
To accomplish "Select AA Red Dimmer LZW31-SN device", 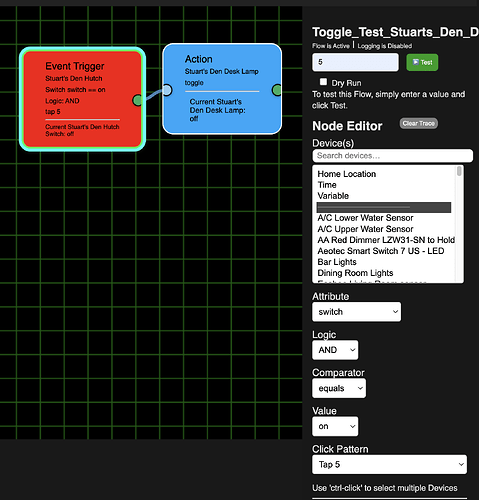I will coord(386,240).
